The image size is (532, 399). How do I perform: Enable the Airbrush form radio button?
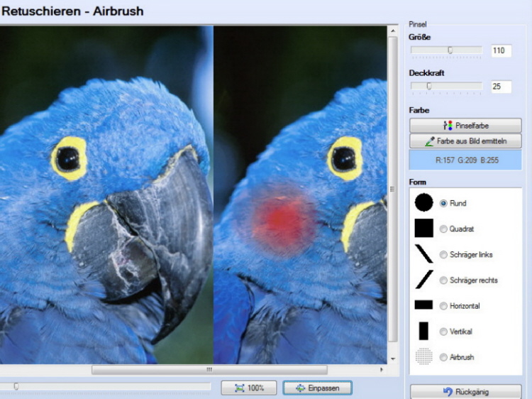pos(444,357)
